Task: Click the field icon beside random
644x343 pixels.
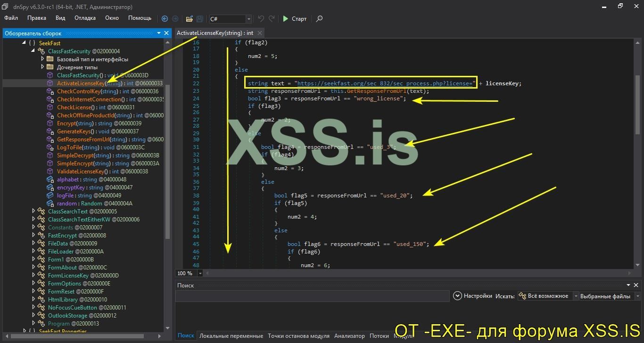Action: (x=50, y=204)
